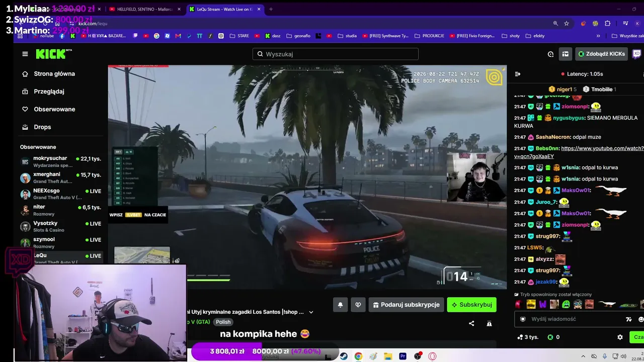Click the Zdobądź KICKs button
This screenshot has height=362, width=644.
[x=601, y=54]
